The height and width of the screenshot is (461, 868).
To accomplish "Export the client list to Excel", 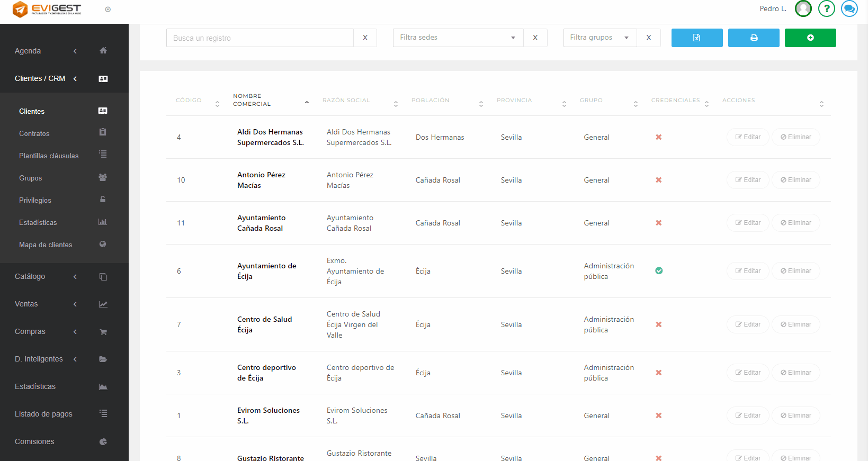I will point(696,38).
